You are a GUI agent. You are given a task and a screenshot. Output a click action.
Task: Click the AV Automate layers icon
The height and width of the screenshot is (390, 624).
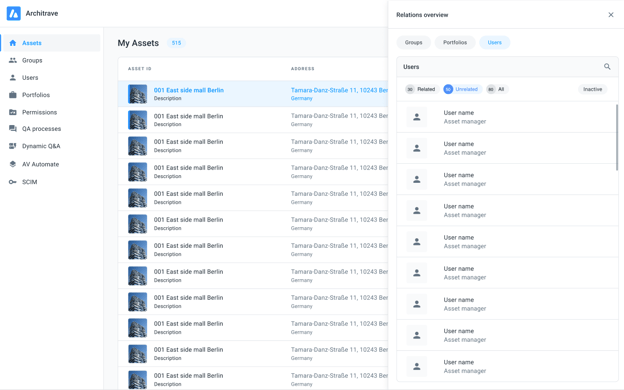click(13, 164)
